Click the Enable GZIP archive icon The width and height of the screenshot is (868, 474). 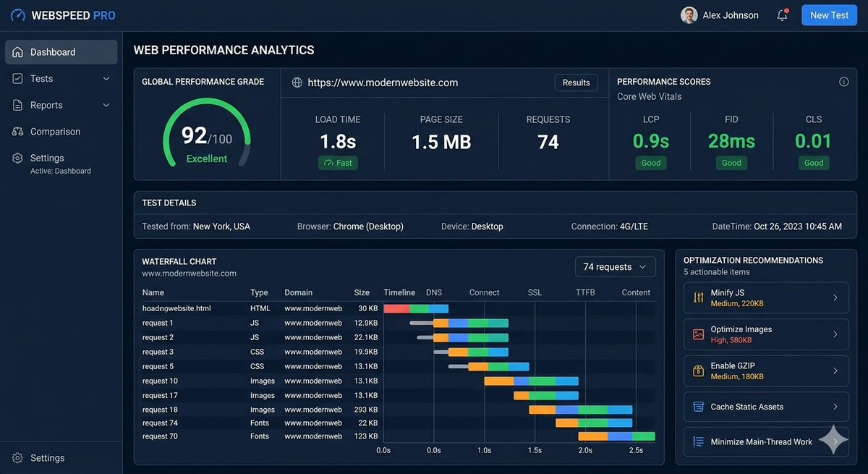click(x=698, y=371)
